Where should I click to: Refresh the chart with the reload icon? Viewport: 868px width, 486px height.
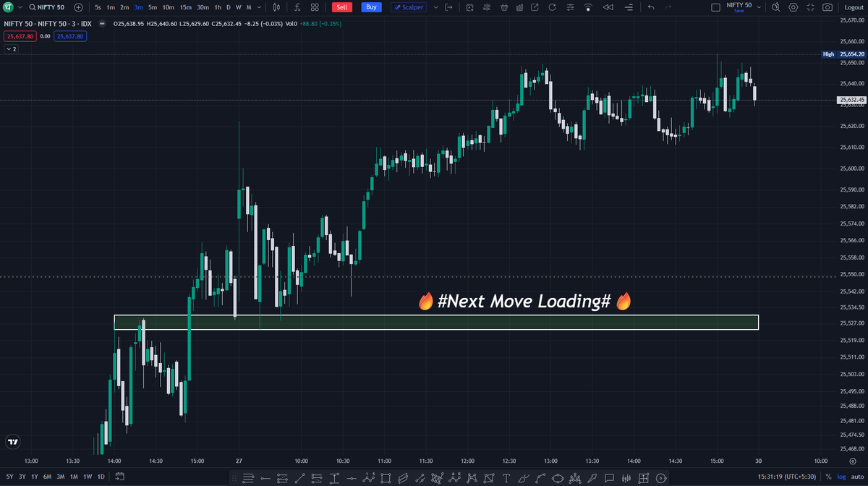(552, 7)
